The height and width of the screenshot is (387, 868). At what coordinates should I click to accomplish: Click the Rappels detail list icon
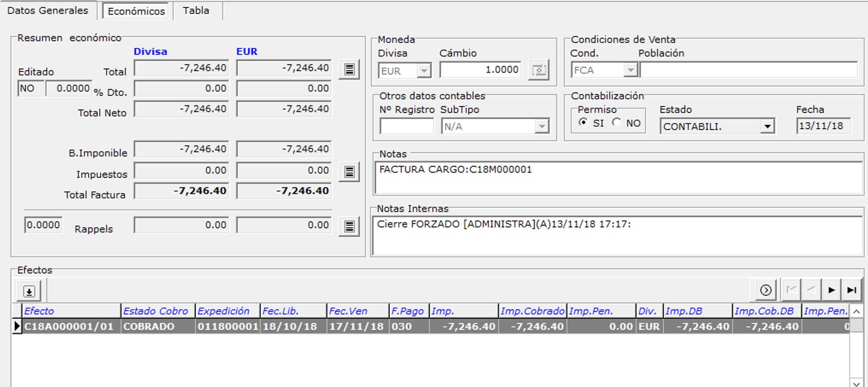click(x=349, y=227)
